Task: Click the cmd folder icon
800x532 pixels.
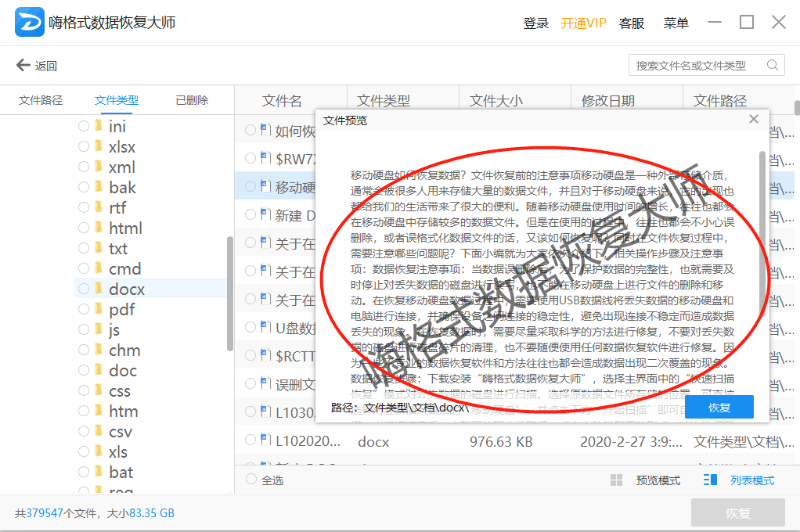Action: tap(99, 268)
